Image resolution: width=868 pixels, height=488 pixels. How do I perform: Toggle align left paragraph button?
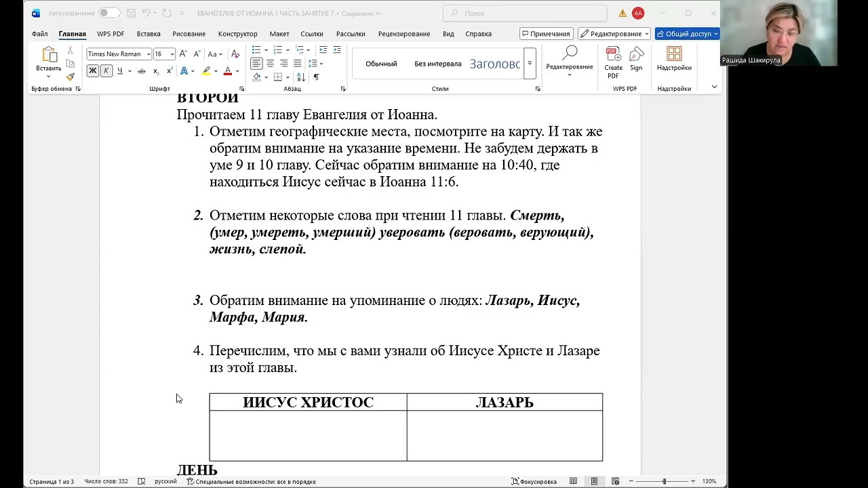tap(256, 64)
